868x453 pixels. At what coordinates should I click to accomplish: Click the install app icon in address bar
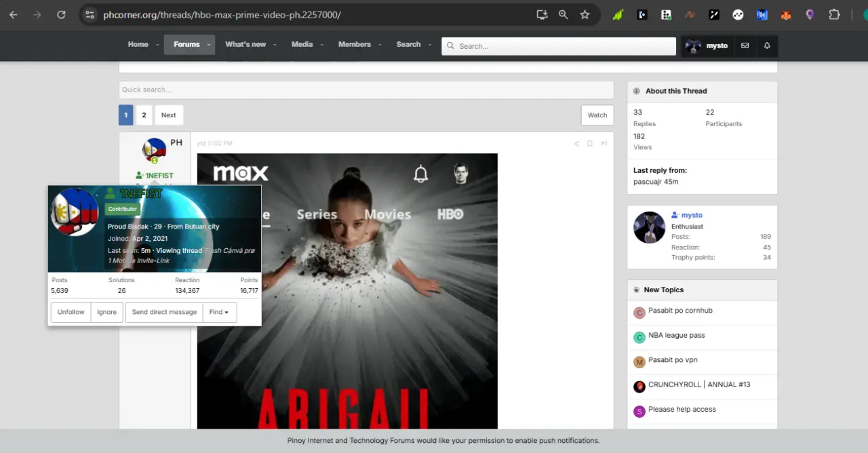[x=541, y=14]
